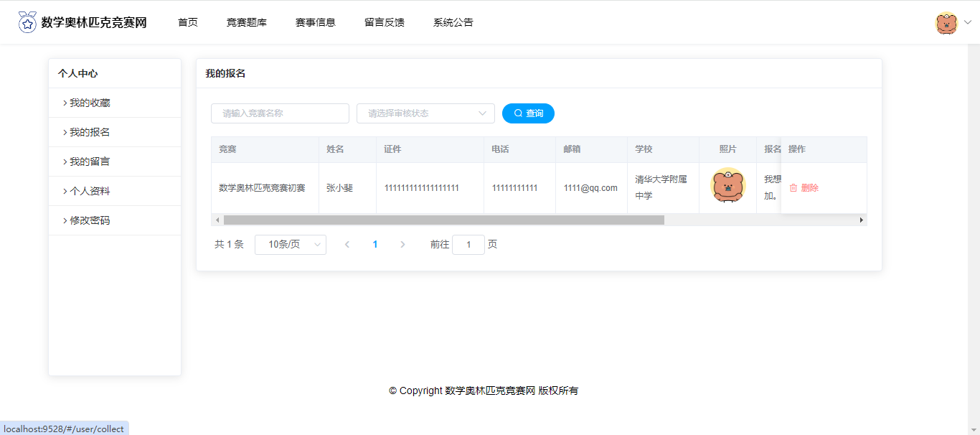Screen dimensions: 980x435
Task: Open 赛事信息 in the top navigation
Action: point(316,22)
